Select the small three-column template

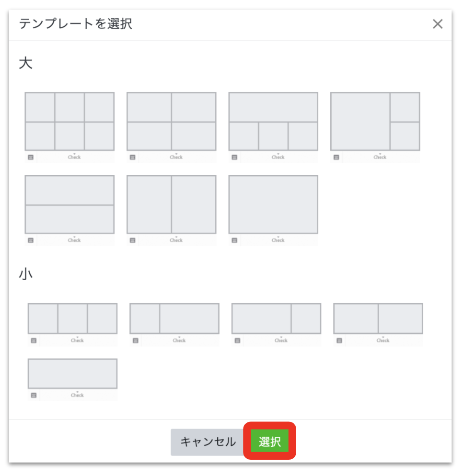pyautogui.click(x=73, y=318)
